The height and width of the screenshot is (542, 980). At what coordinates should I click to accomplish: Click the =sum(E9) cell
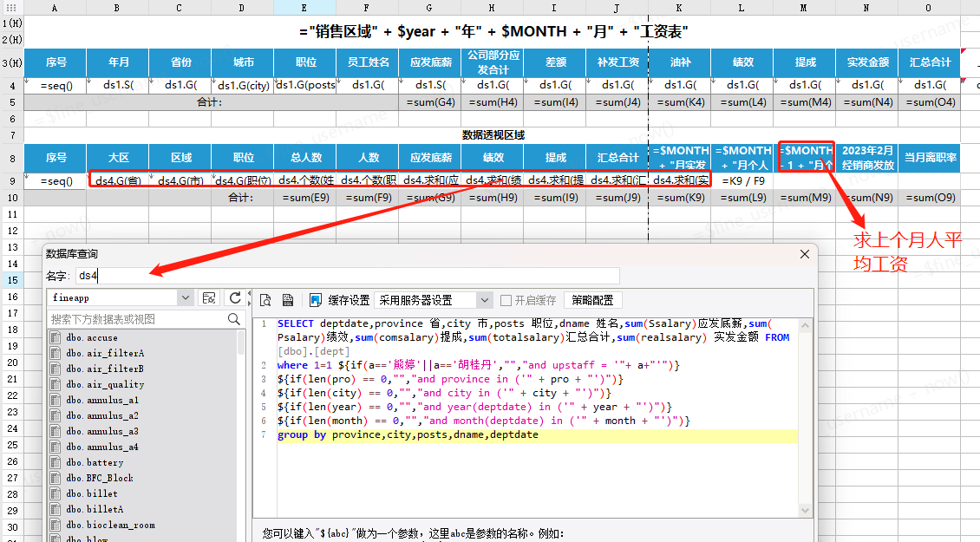click(x=305, y=198)
